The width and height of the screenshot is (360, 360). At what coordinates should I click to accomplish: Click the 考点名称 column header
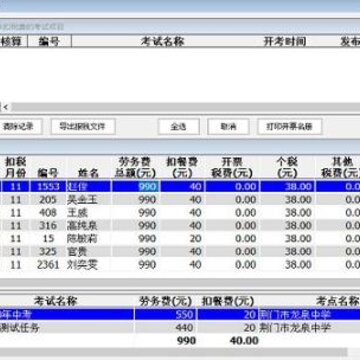337,301
